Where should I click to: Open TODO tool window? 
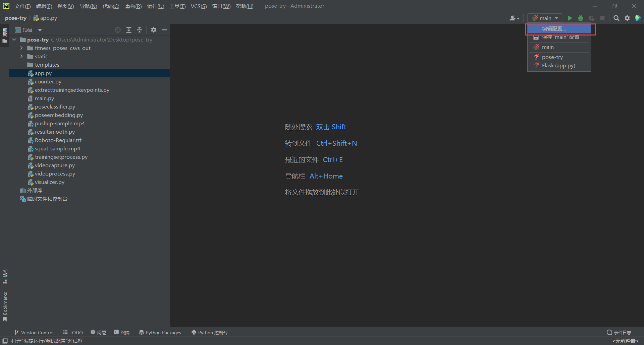pyautogui.click(x=73, y=333)
